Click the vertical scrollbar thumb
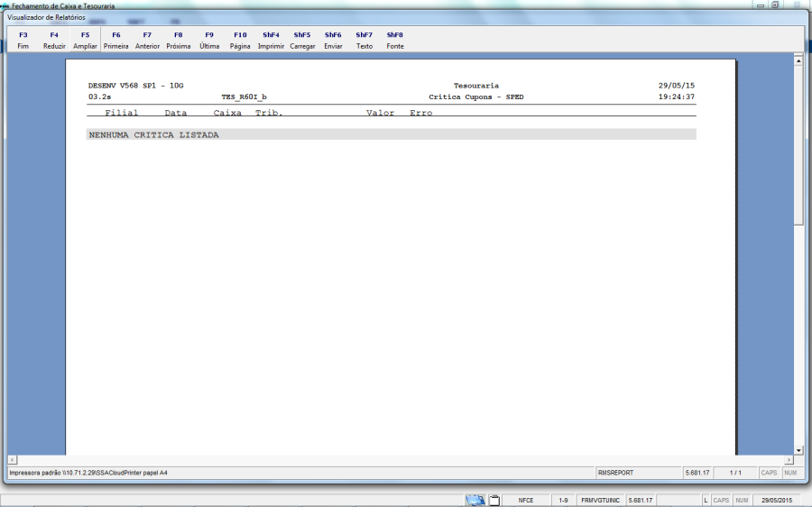This screenshot has width=812, height=507. (x=798, y=145)
